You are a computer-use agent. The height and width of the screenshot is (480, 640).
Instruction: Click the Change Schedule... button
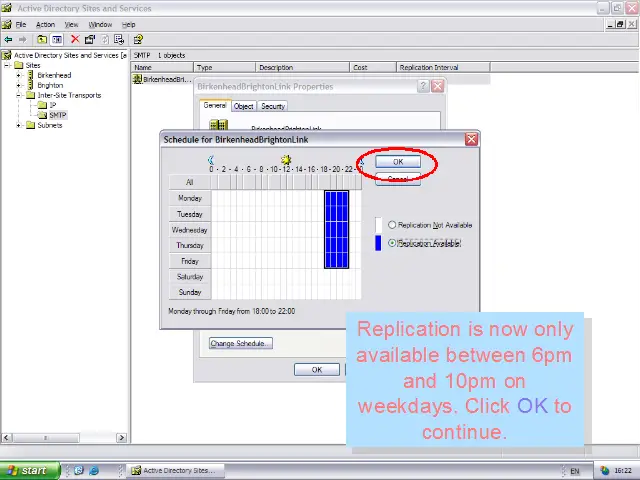coord(240,343)
